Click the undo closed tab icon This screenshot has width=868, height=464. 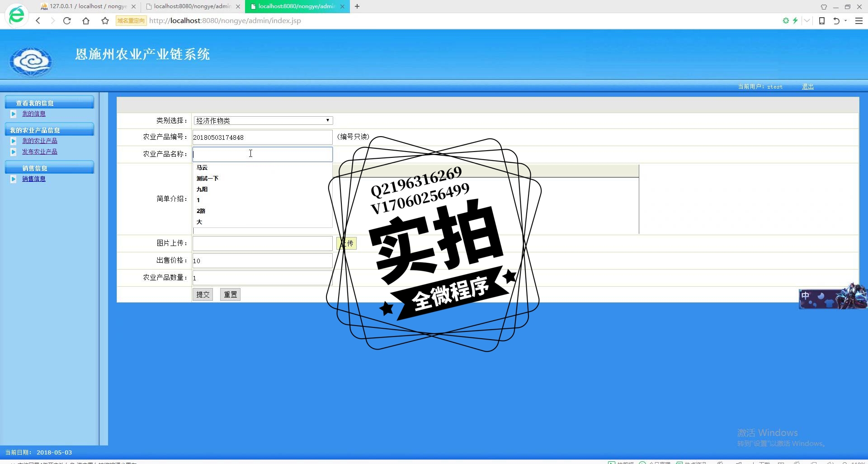pyautogui.click(x=836, y=20)
